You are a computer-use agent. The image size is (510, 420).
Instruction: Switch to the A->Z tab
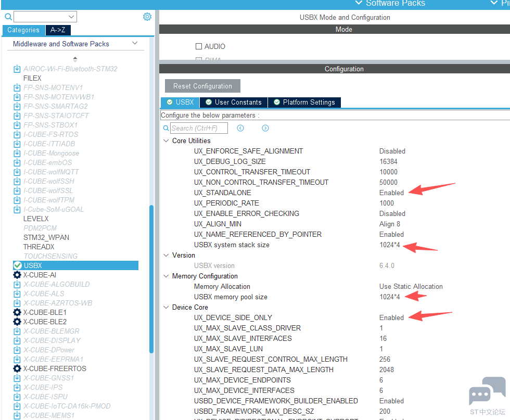click(x=58, y=30)
